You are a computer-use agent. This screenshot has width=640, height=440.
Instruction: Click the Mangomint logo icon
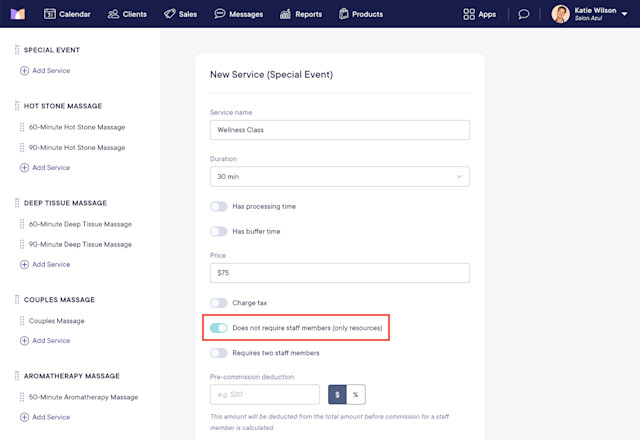click(x=18, y=14)
